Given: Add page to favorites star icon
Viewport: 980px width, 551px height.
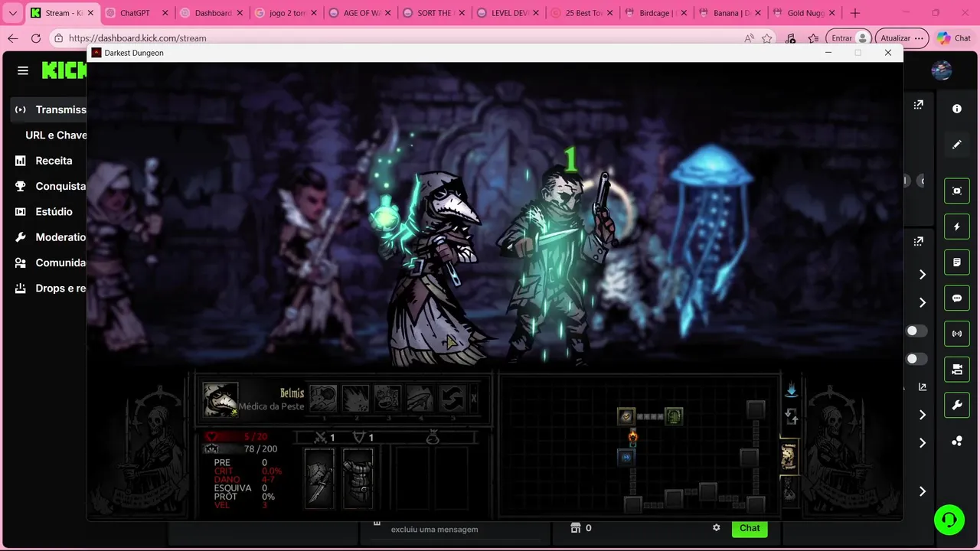Looking at the screenshot, I should coord(767,38).
